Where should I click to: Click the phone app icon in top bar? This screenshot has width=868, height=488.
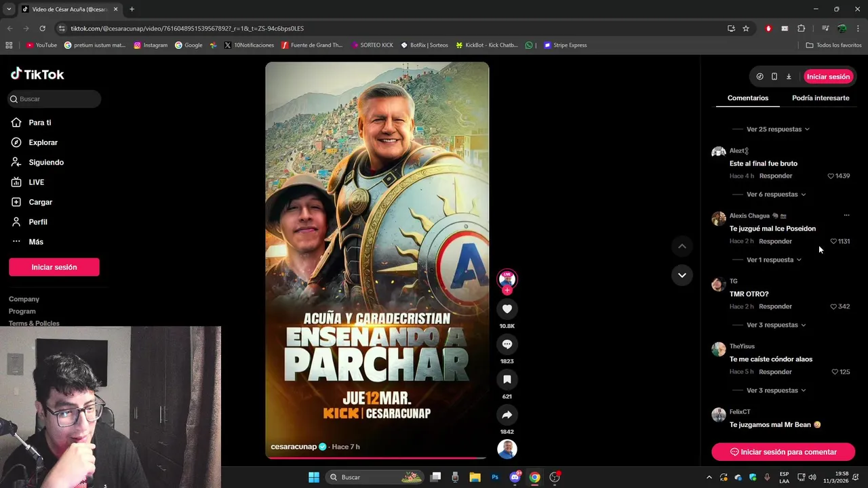[x=774, y=77]
